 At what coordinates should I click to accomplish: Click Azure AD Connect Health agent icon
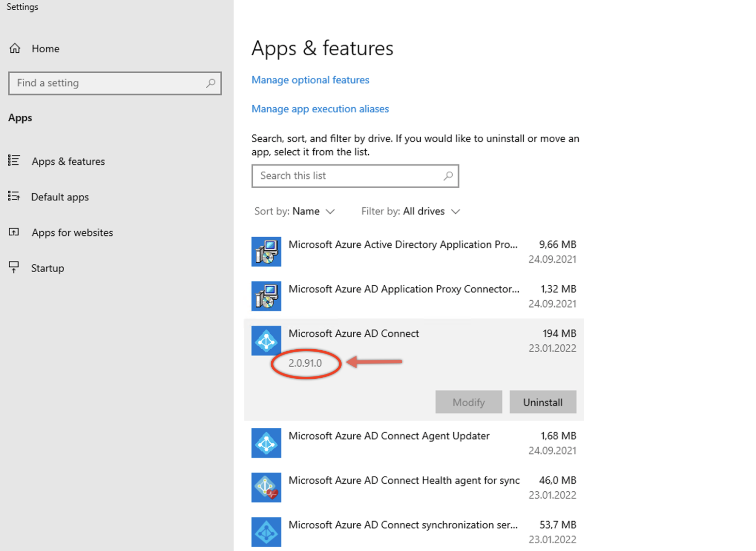pyautogui.click(x=266, y=487)
